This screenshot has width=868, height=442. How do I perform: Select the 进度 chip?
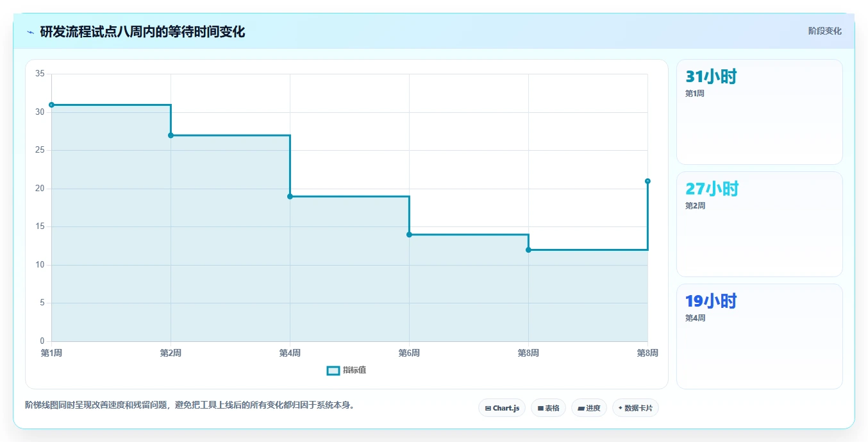coord(589,408)
